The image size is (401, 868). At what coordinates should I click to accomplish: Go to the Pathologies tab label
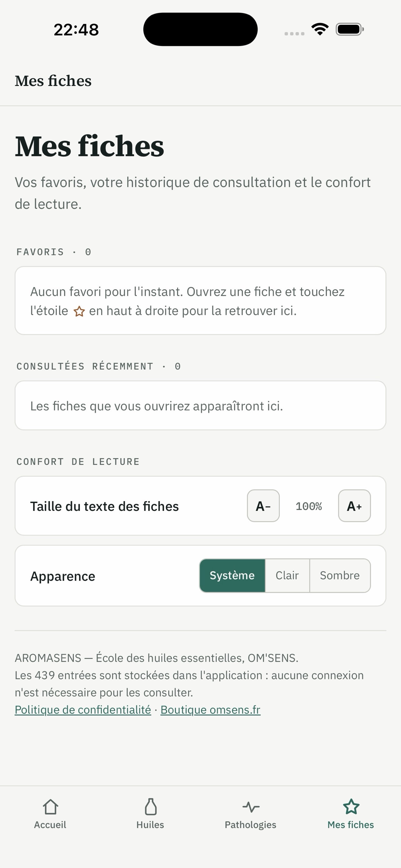coord(250,825)
